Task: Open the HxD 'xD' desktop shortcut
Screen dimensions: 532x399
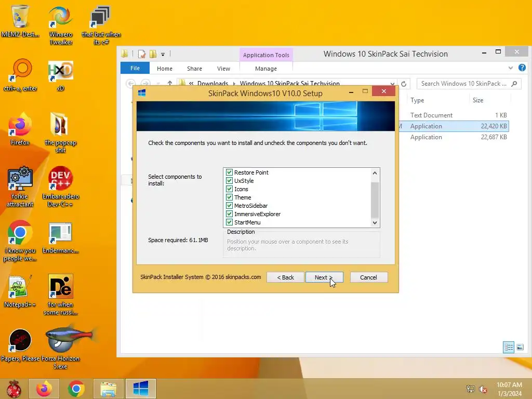Action: [x=60, y=75]
